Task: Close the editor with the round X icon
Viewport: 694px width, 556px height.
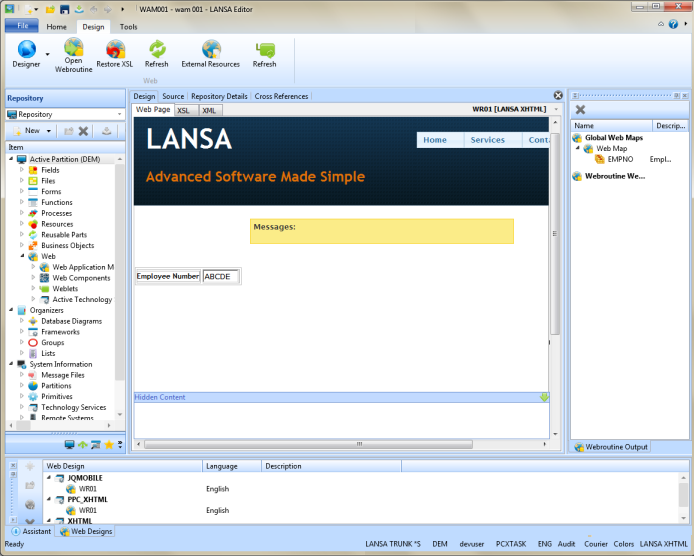Action: coord(558,95)
